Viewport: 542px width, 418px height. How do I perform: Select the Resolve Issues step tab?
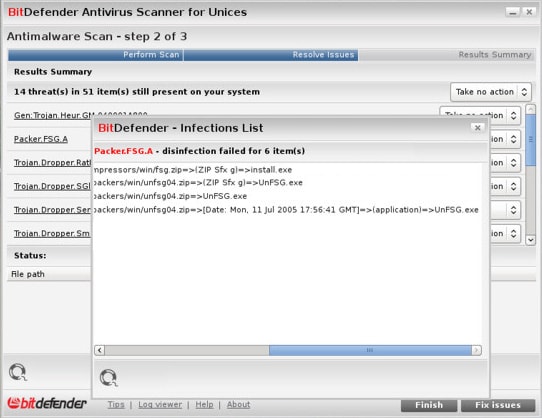coord(271,55)
